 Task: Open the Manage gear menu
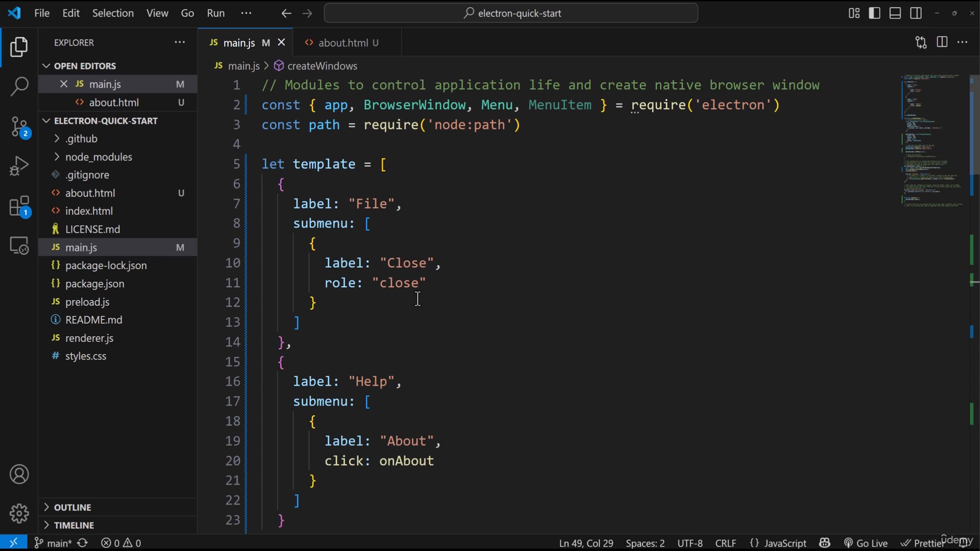(19, 513)
